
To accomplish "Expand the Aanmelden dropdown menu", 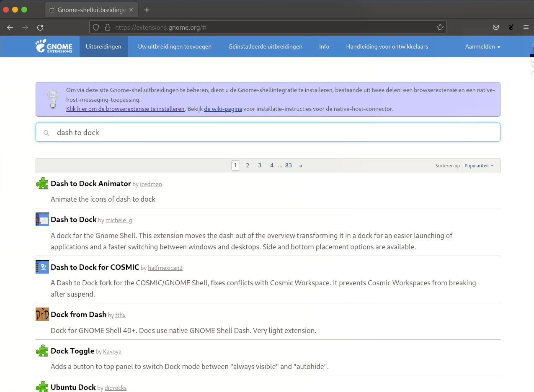I will (482, 46).
